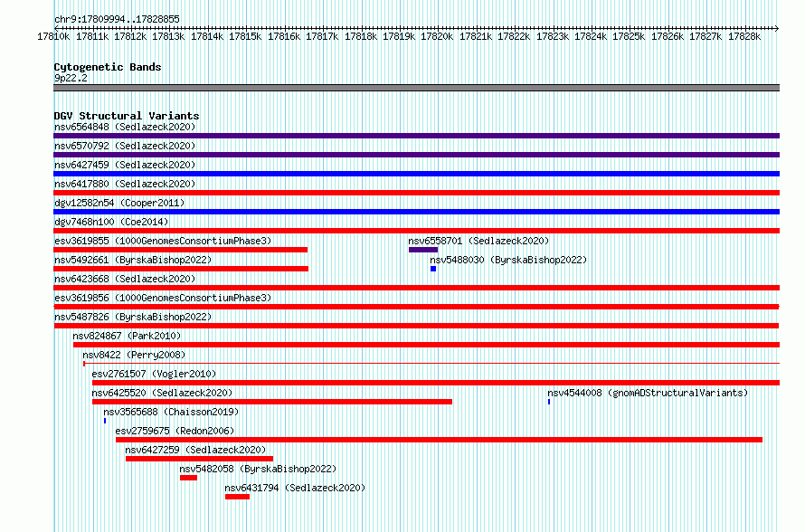Viewport: 805px width, 532px height.
Task: Click the 17810k ruler position
Action: pyautogui.click(x=53, y=36)
